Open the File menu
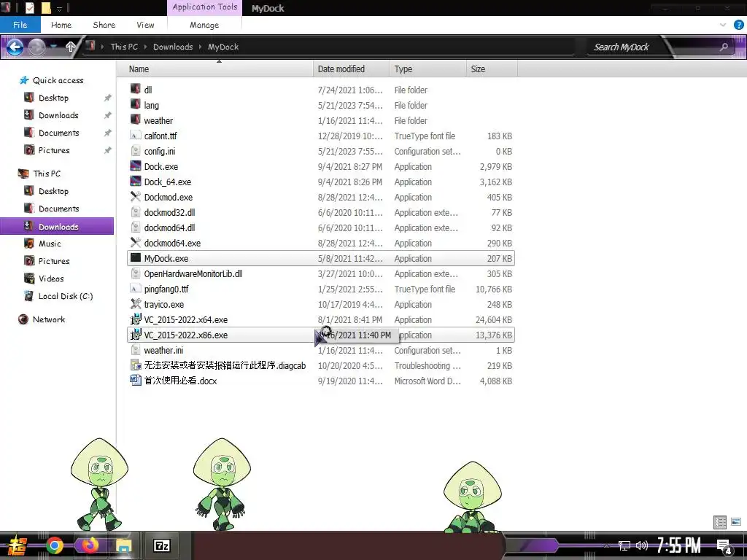This screenshot has height=560, width=747. 20,25
